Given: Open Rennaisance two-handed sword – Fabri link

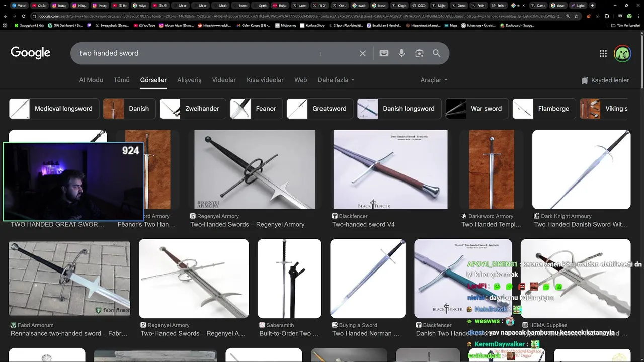Looking at the screenshot, I should [x=69, y=334].
